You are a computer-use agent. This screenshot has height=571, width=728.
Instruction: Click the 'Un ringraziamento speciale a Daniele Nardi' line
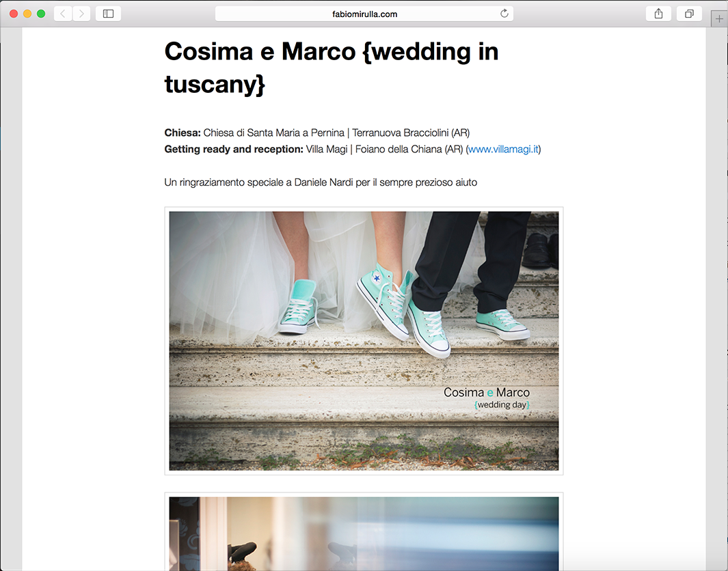tap(321, 182)
